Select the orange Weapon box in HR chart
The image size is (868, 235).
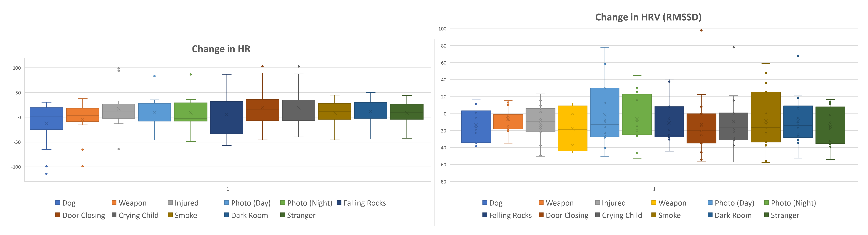tap(83, 115)
